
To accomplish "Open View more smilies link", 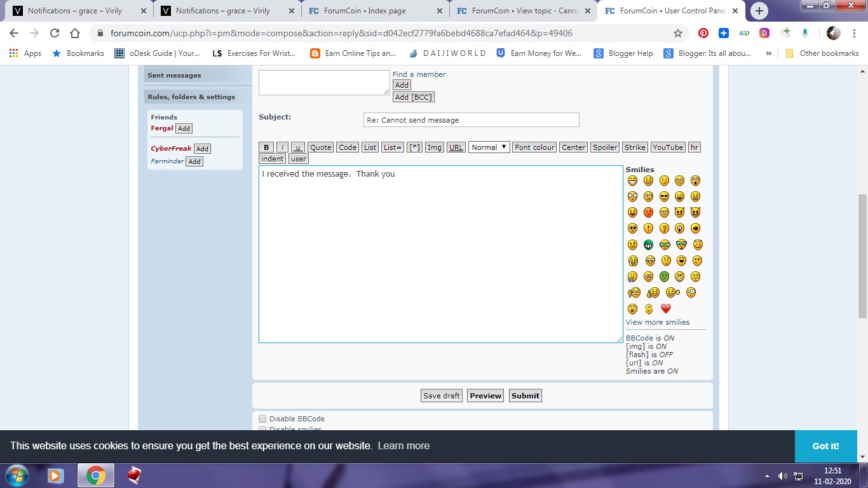I will 658,322.
